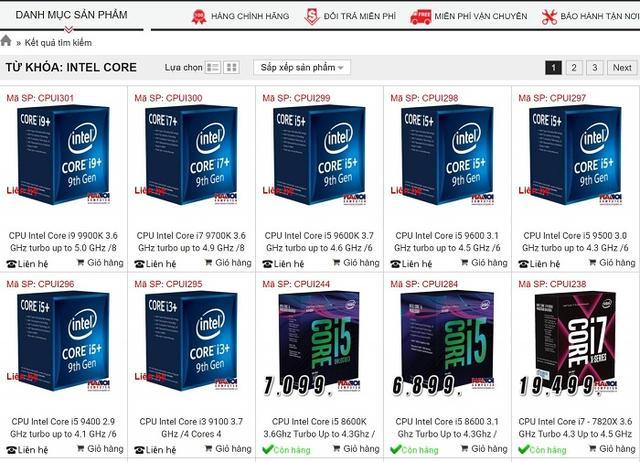Viewport: 640px width, 462px height.
Task: Switch to grid view layout icon
Action: click(x=231, y=67)
